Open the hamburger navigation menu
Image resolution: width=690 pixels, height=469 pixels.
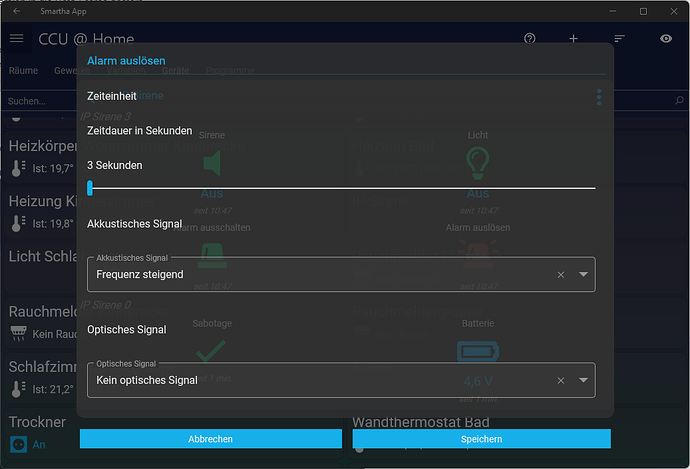(17, 38)
